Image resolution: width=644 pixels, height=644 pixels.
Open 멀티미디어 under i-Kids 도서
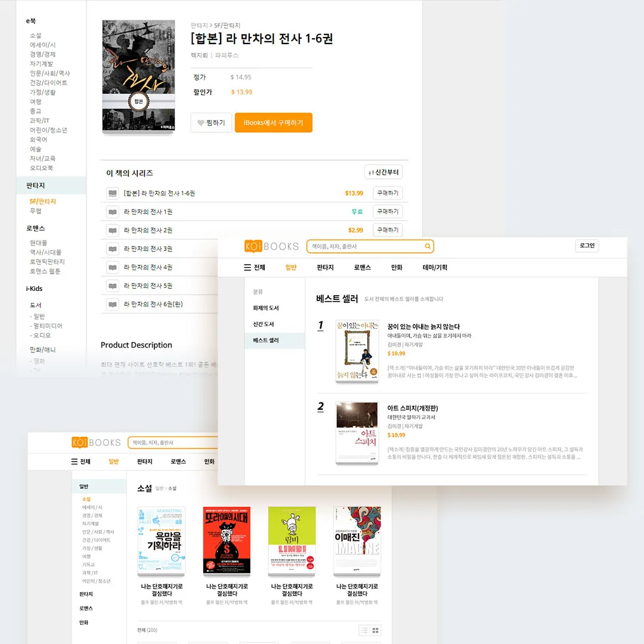point(46,326)
